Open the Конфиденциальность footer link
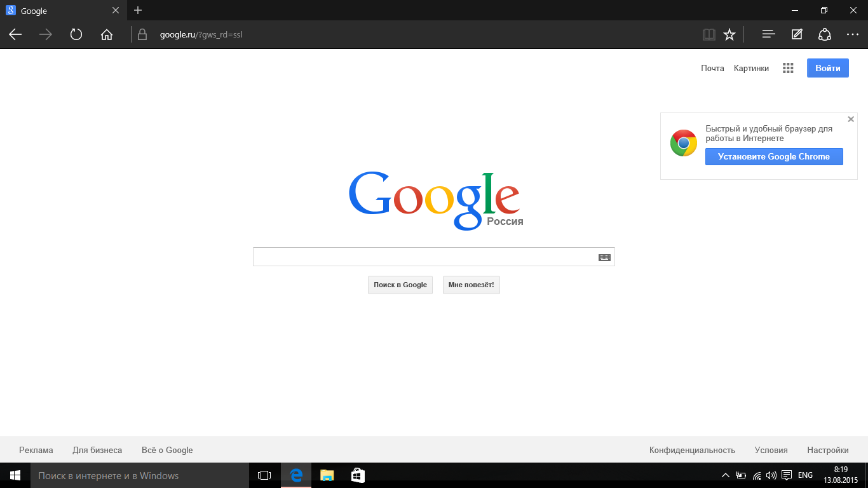 click(x=692, y=450)
